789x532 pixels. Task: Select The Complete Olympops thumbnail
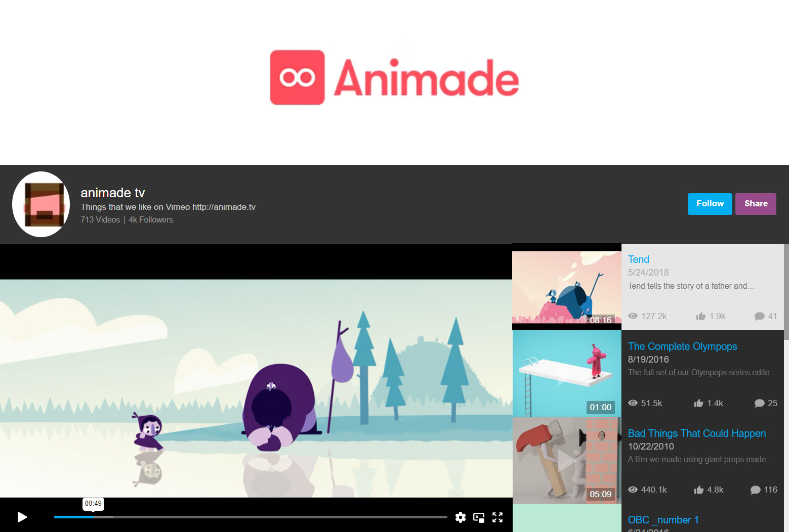(x=567, y=374)
